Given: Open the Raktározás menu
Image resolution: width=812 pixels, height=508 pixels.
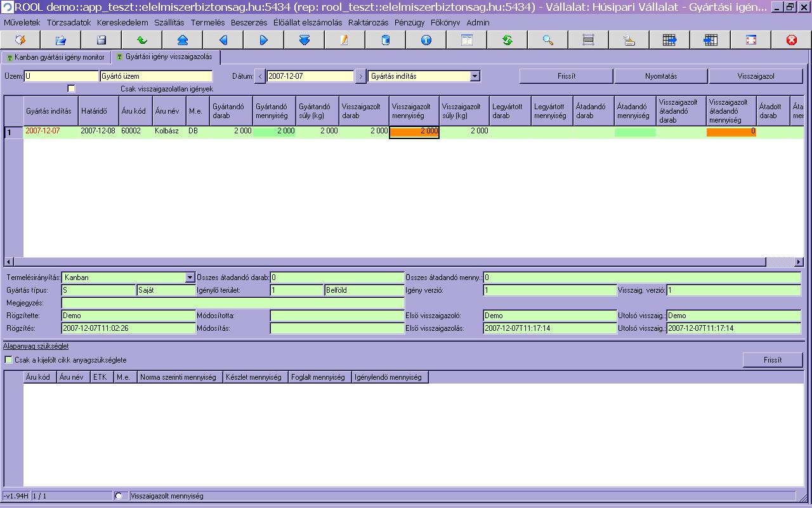Looking at the screenshot, I should point(368,22).
